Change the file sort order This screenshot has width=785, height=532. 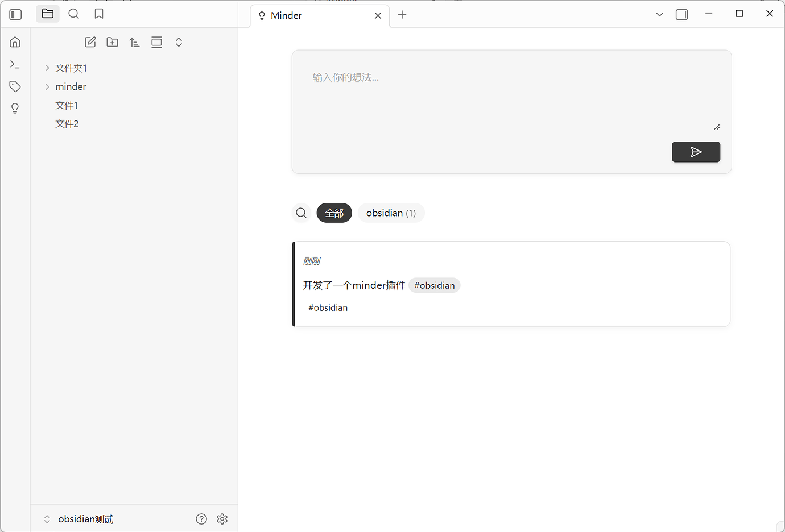click(x=134, y=42)
